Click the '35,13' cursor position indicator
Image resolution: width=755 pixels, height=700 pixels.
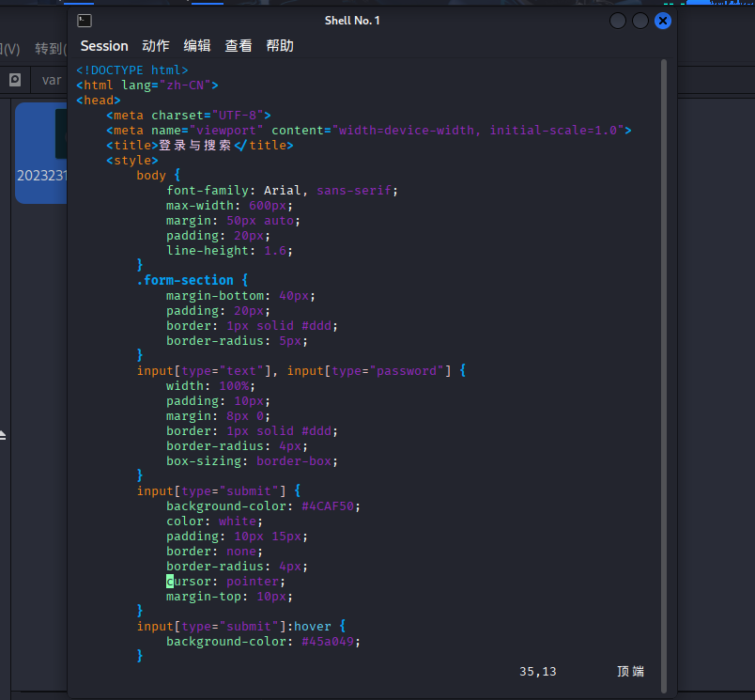538,672
